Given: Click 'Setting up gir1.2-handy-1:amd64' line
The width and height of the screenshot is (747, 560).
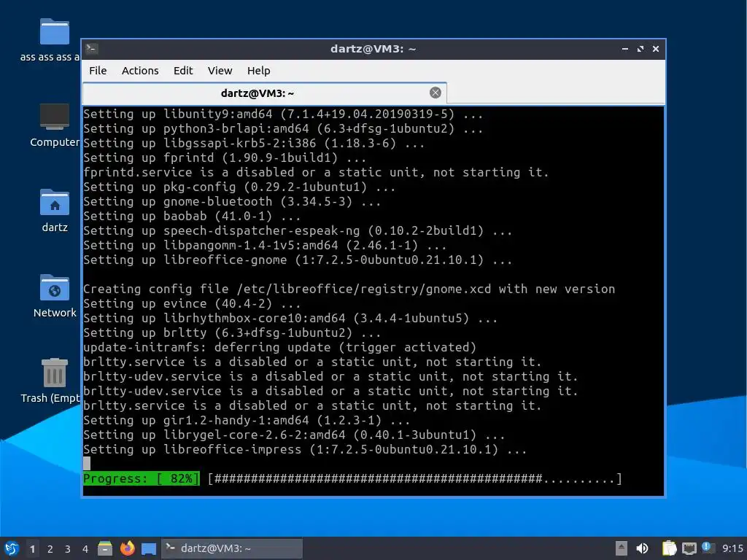Looking at the screenshot, I should point(247,421).
